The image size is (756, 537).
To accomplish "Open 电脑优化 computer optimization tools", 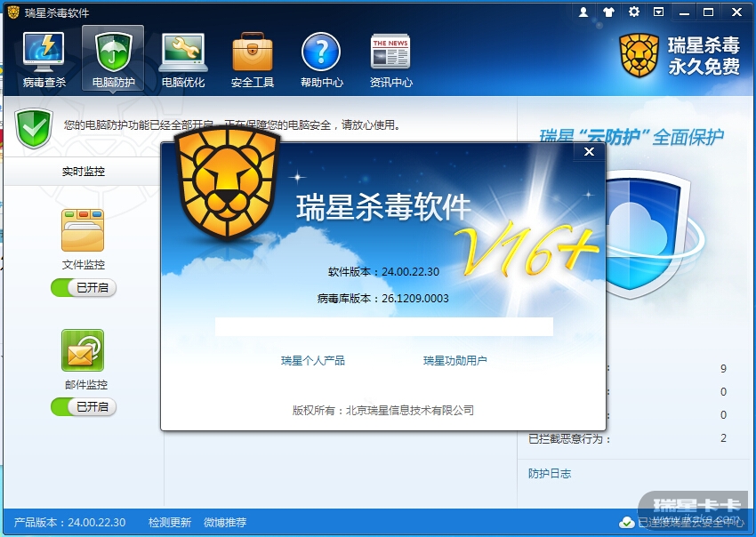I will 183,60.
